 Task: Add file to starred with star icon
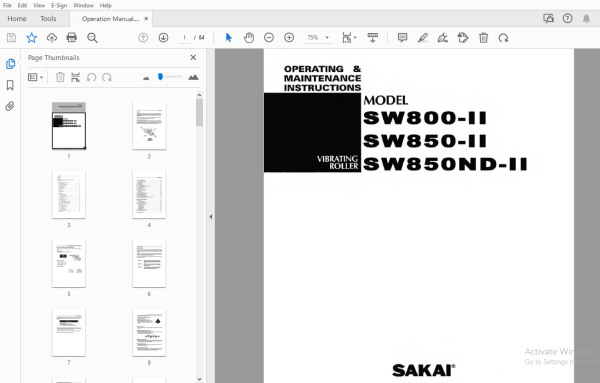[31, 37]
